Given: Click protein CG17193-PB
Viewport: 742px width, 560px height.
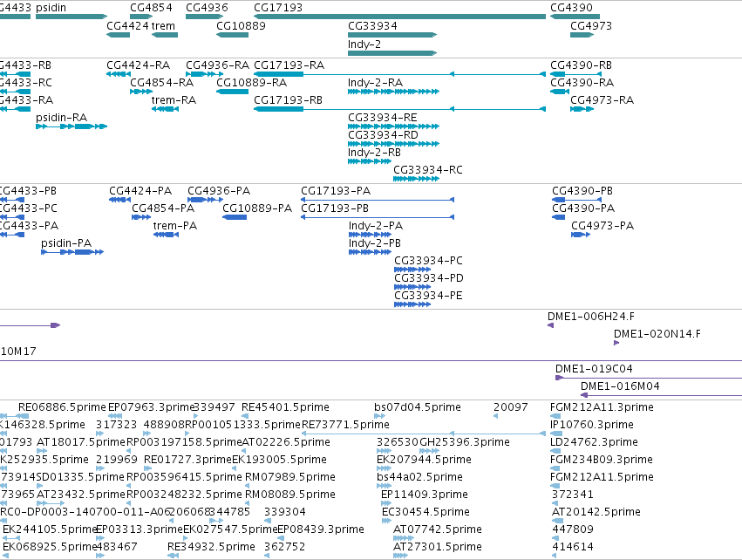Looking at the screenshot, I should 335,208.
